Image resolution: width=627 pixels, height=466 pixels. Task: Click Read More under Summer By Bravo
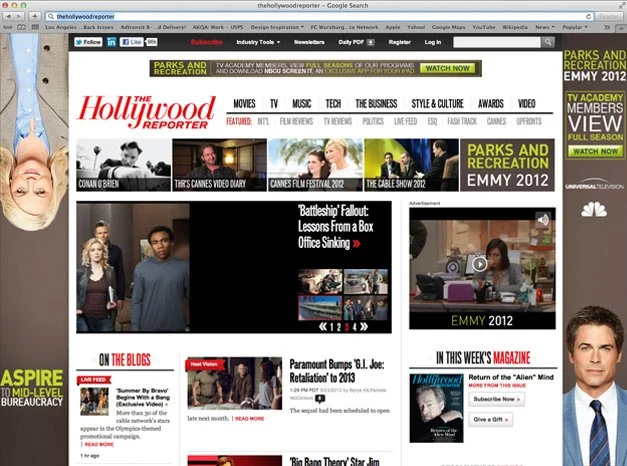[x=99, y=444]
